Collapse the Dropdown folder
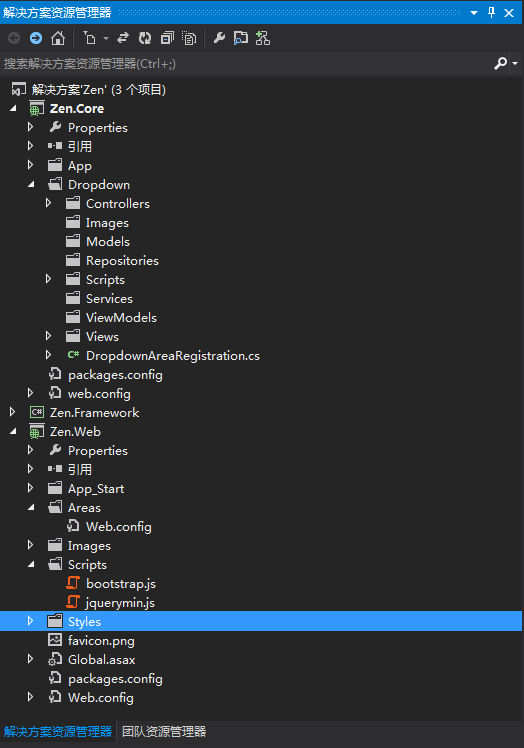 [31, 185]
